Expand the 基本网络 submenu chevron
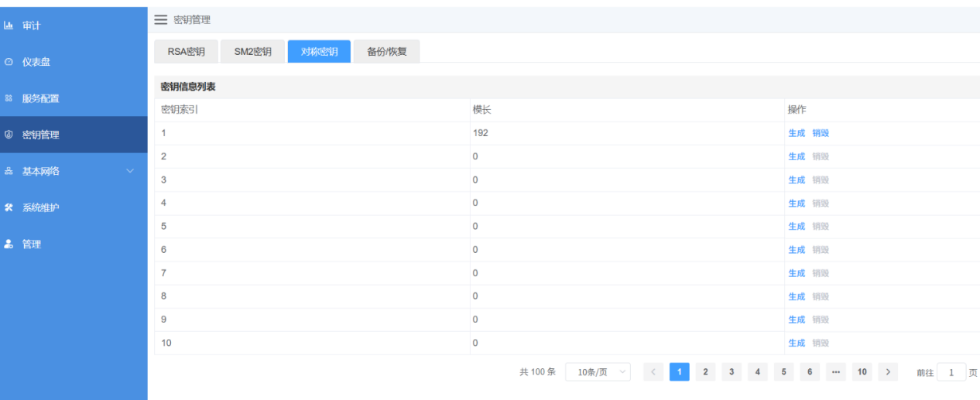Screen dimensions: 980x400 tap(130, 171)
